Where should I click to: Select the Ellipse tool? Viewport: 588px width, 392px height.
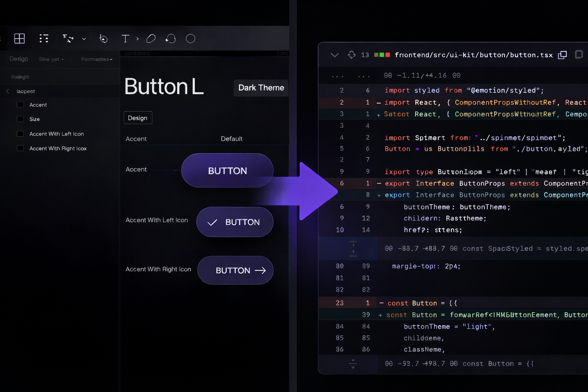pos(190,38)
